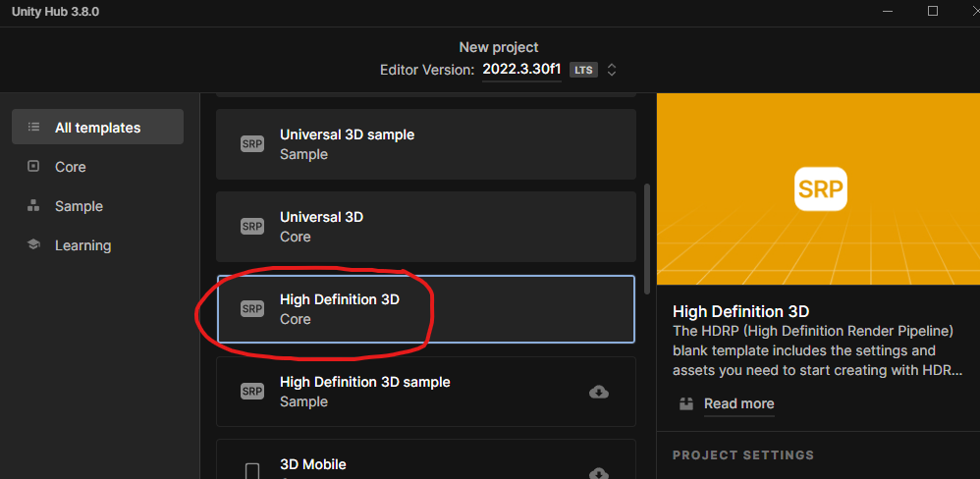
Task: Click the package icon beside Read more
Action: click(x=686, y=403)
